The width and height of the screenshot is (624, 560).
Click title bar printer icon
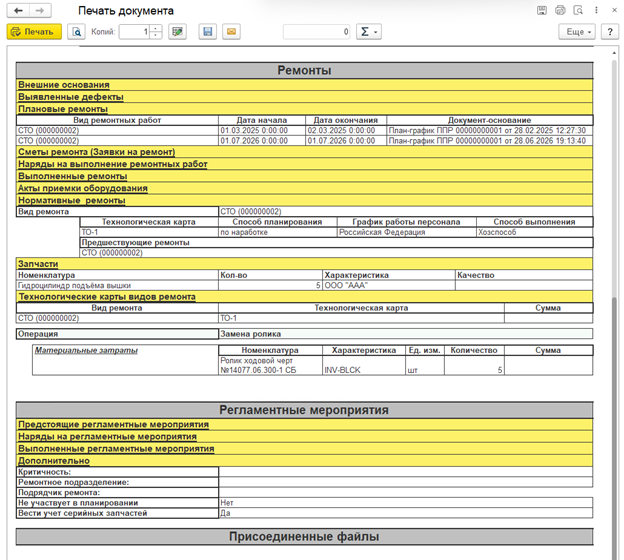tap(560, 10)
